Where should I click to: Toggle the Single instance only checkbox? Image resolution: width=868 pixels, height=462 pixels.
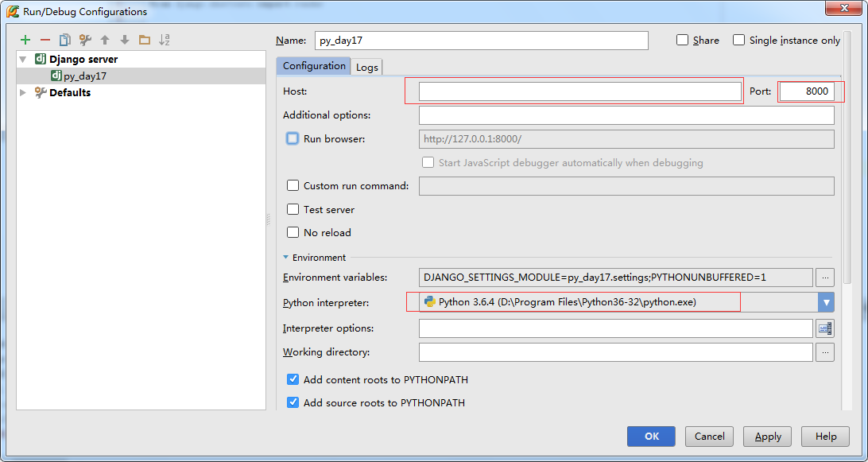tap(739, 41)
